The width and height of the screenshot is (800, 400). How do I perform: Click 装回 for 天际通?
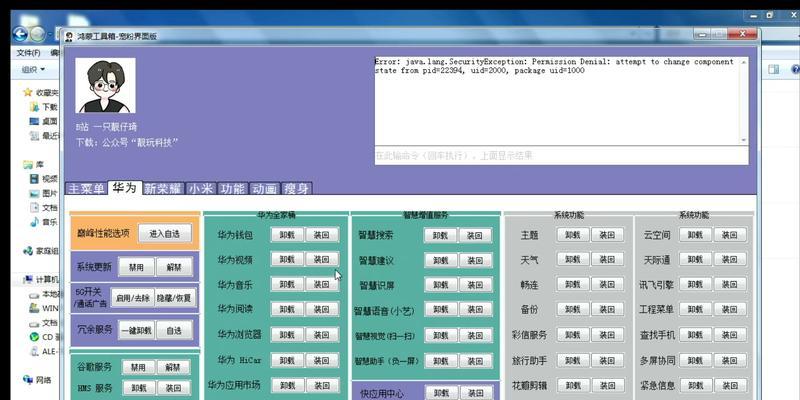[x=731, y=259]
